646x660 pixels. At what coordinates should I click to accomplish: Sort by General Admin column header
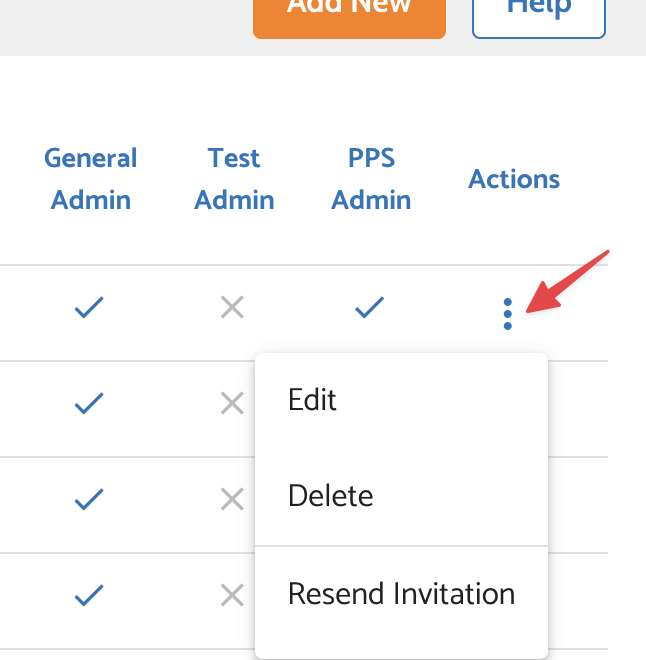(91, 179)
